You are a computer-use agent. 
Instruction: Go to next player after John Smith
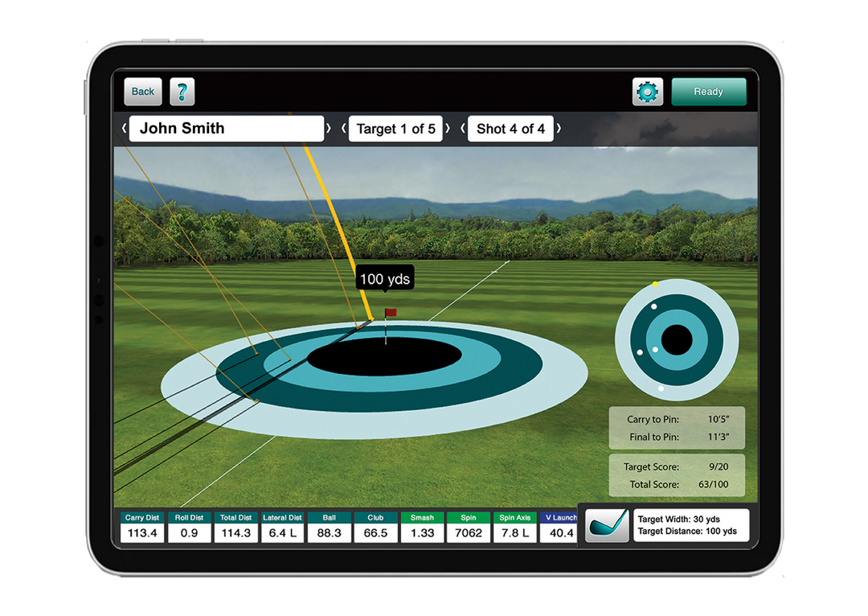point(329,129)
